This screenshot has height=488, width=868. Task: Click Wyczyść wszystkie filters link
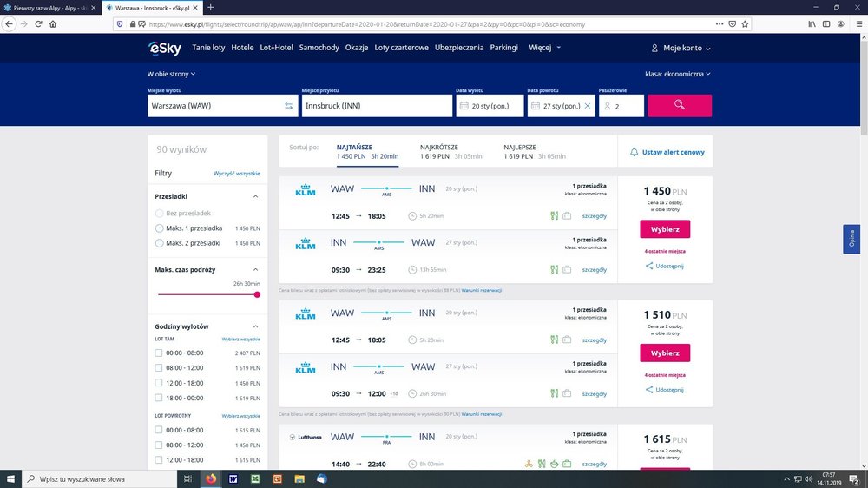pos(237,174)
